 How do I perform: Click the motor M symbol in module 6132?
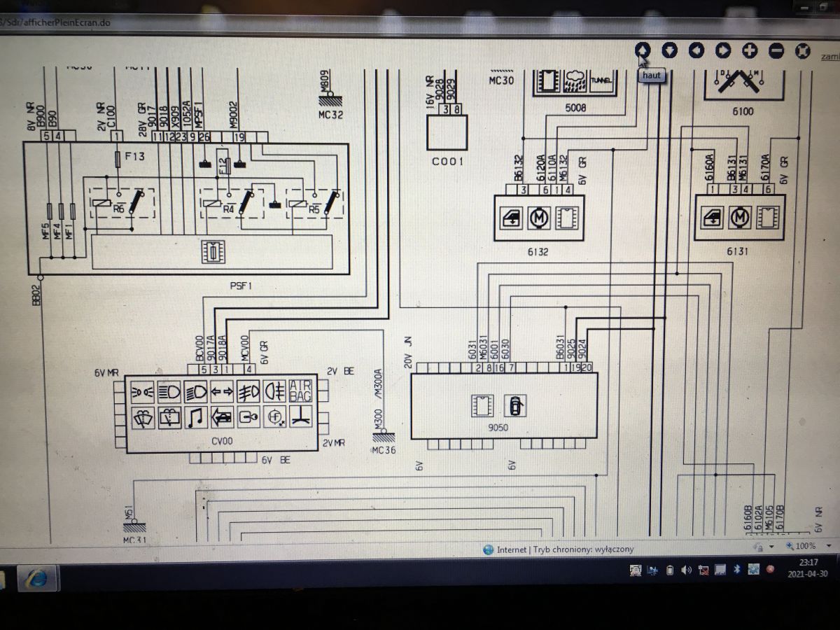coord(538,218)
